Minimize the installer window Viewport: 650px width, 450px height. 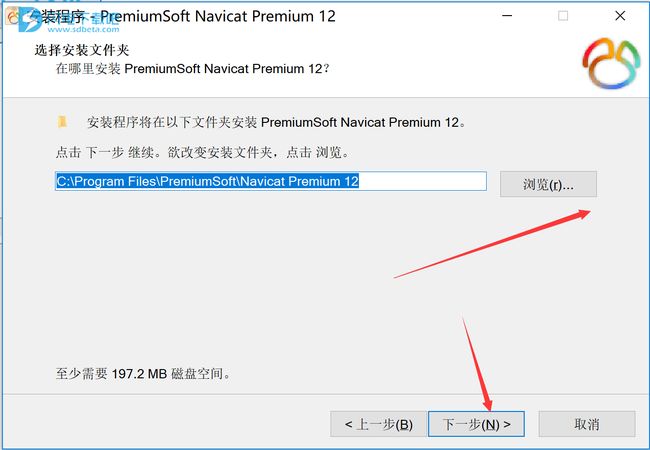(507, 16)
